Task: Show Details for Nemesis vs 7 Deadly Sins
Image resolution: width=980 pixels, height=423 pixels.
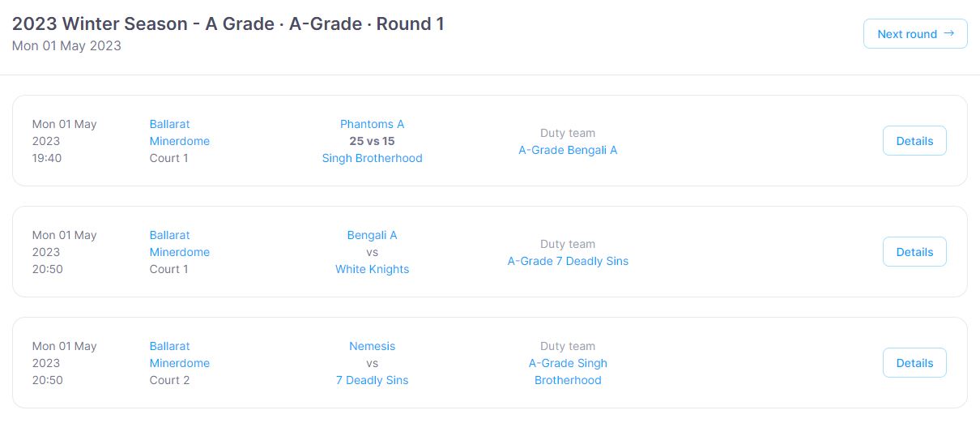Action: tap(914, 363)
